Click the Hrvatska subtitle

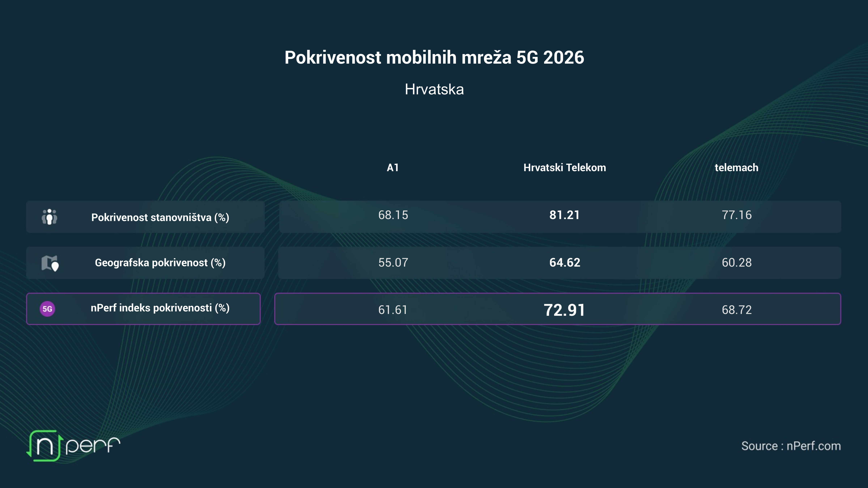click(434, 89)
